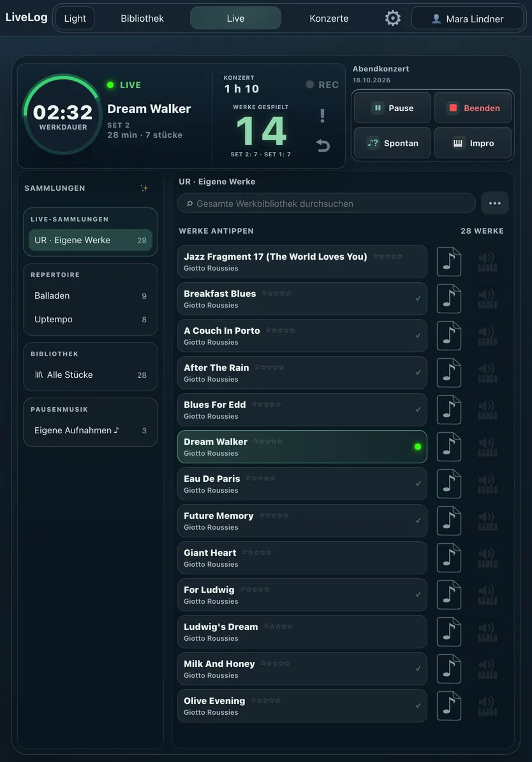The width and height of the screenshot is (532, 762).
Task: Select the Live tab
Action: point(235,19)
